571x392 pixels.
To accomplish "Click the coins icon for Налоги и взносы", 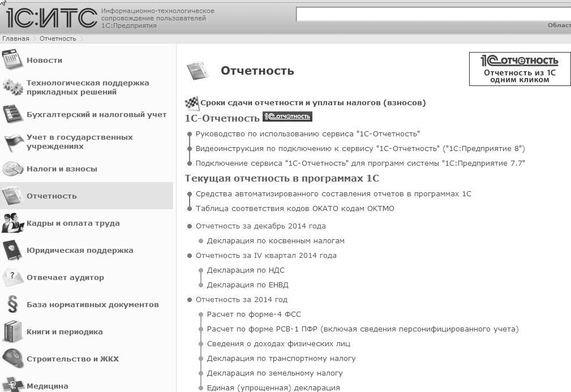I will 13,169.
